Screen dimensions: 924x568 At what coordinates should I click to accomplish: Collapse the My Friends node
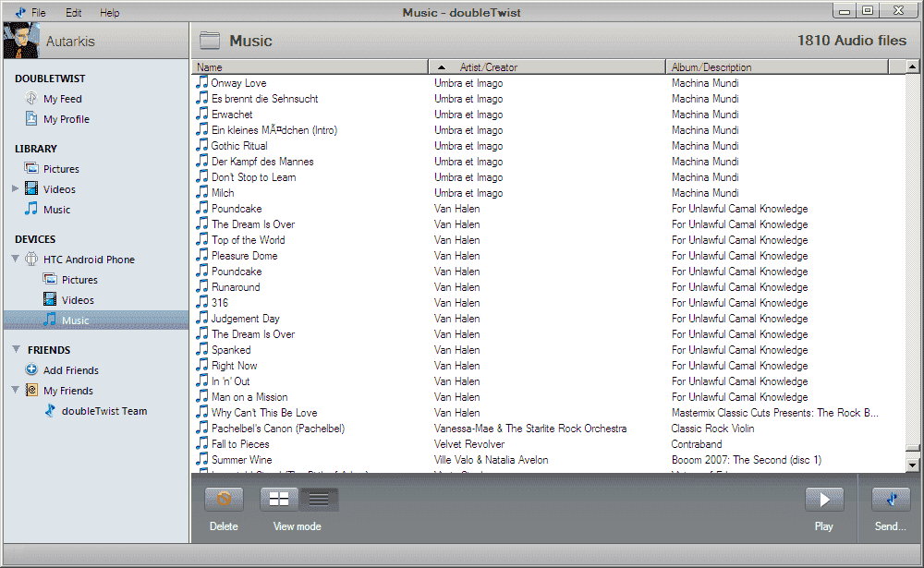click(x=16, y=390)
